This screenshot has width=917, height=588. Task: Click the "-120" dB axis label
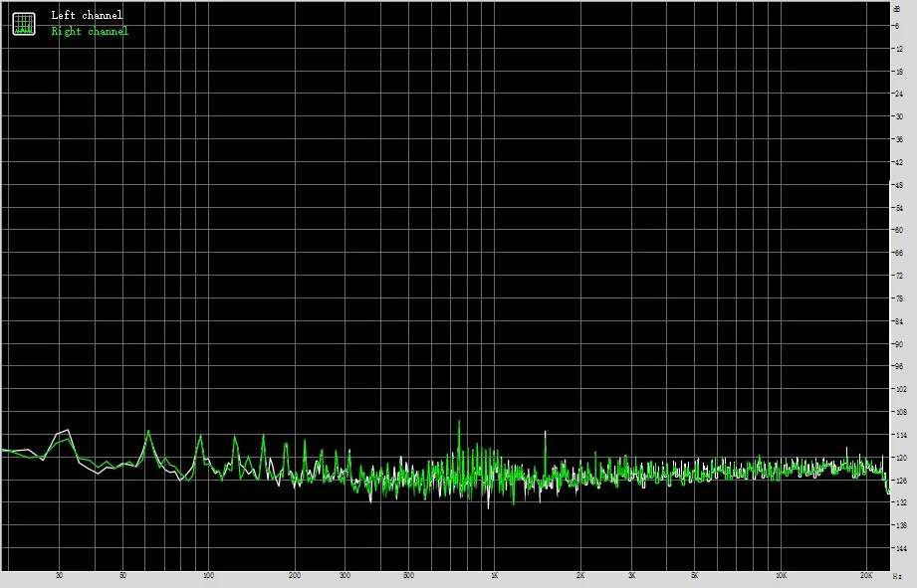(899, 458)
